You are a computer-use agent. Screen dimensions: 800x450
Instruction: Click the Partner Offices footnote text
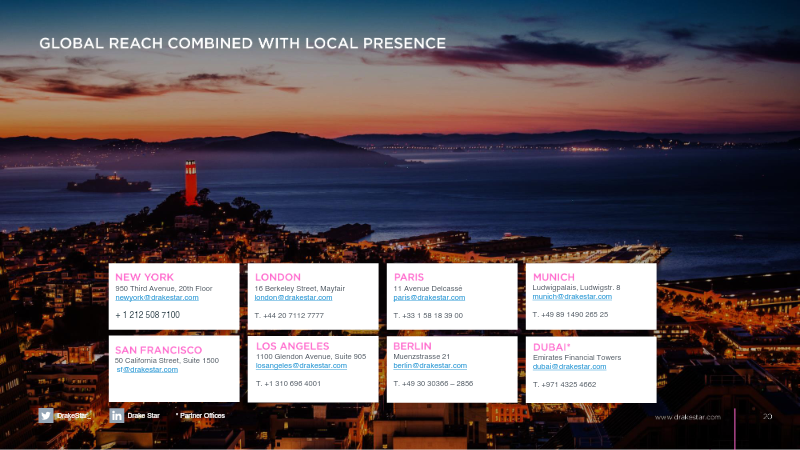(201, 415)
